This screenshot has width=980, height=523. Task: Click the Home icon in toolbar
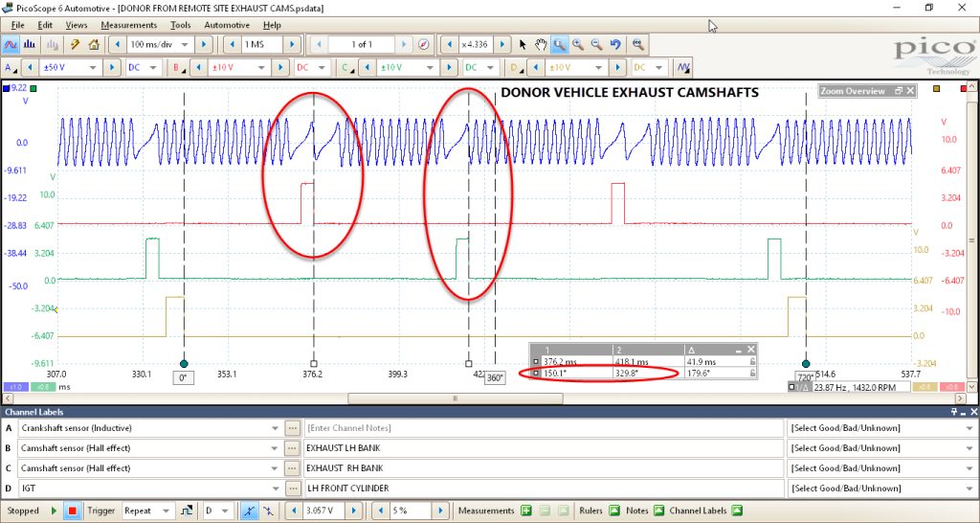click(x=94, y=45)
